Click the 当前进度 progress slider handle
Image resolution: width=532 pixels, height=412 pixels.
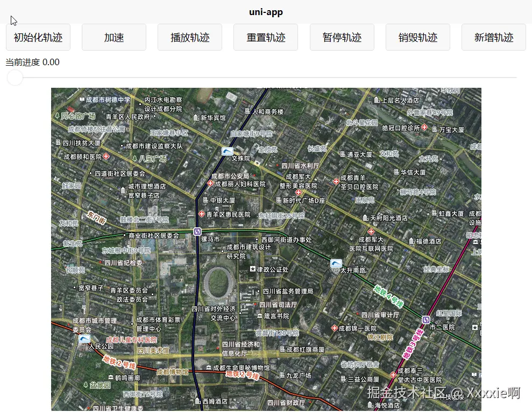pyautogui.click(x=15, y=78)
